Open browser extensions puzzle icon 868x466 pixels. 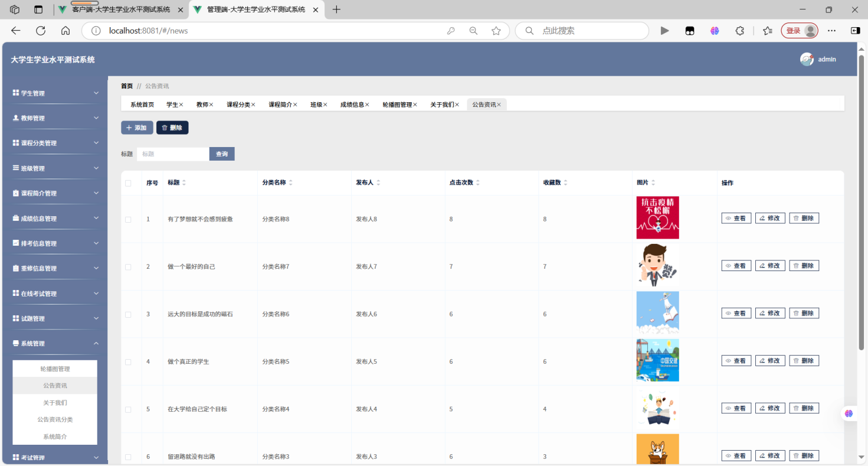[739, 31]
